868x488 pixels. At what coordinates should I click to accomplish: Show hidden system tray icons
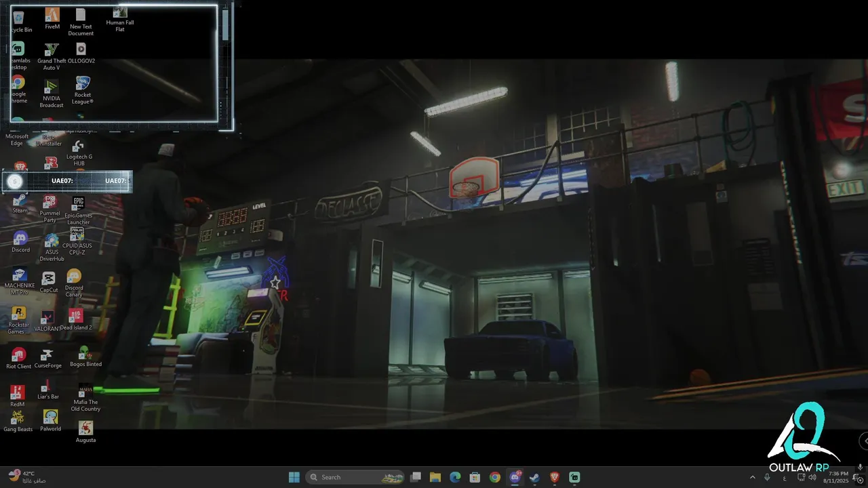[752, 477]
